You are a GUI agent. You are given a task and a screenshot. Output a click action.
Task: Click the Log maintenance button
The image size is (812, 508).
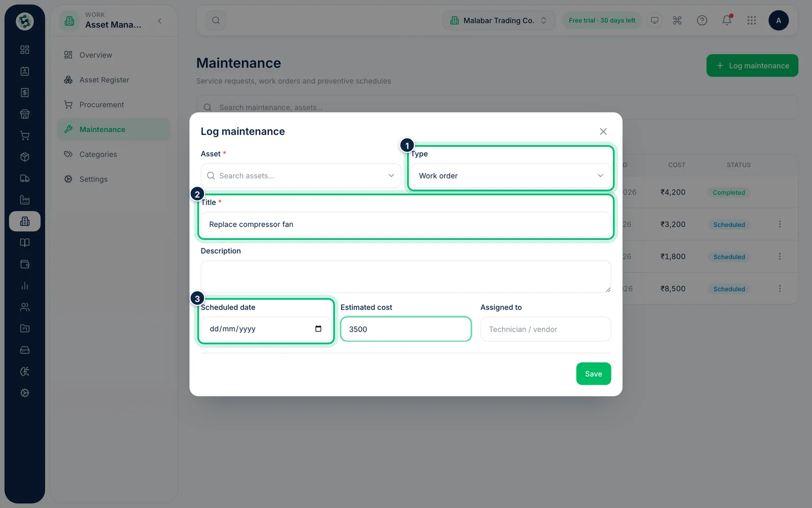pos(752,66)
